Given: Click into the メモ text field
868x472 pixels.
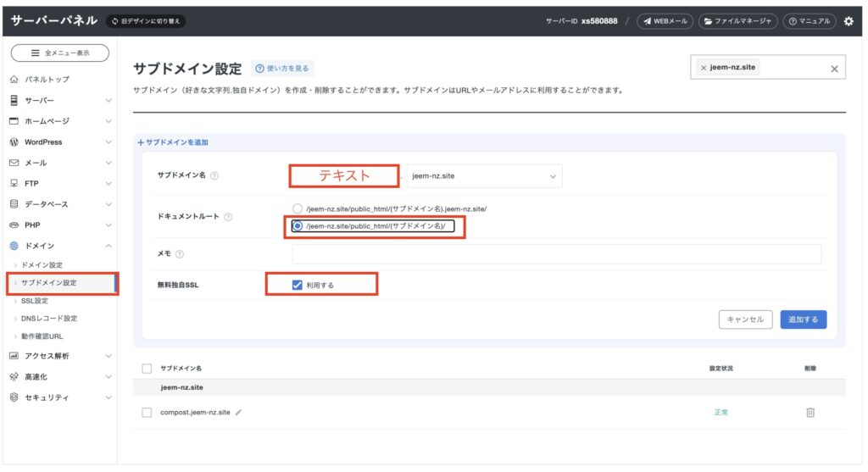Looking at the screenshot, I should (556, 254).
